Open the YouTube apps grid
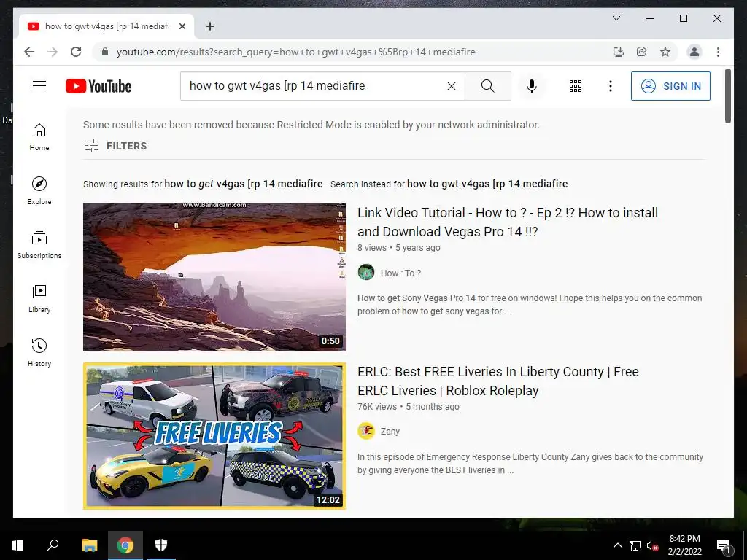This screenshot has width=747, height=560. click(x=576, y=86)
